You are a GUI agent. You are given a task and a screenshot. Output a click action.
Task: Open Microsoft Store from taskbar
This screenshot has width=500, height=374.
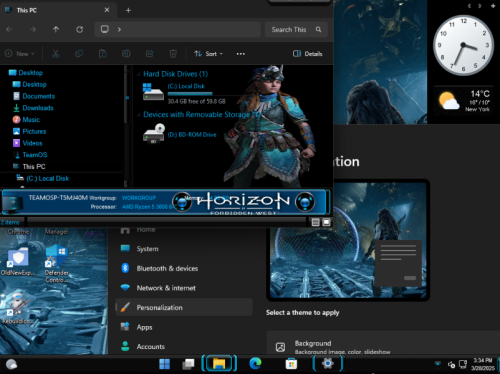coord(291,364)
